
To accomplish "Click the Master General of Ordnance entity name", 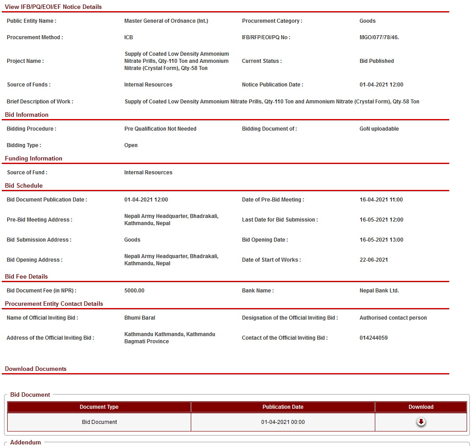I will tap(166, 21).
